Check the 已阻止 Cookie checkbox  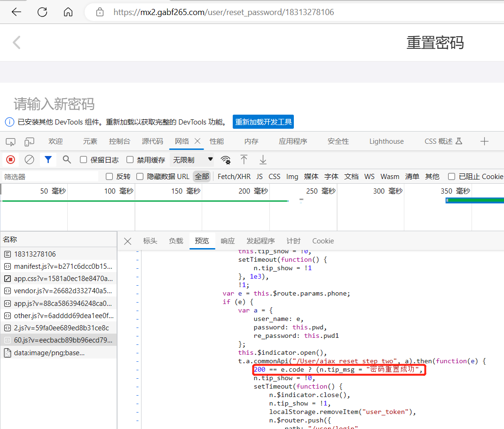coord(452,176)
